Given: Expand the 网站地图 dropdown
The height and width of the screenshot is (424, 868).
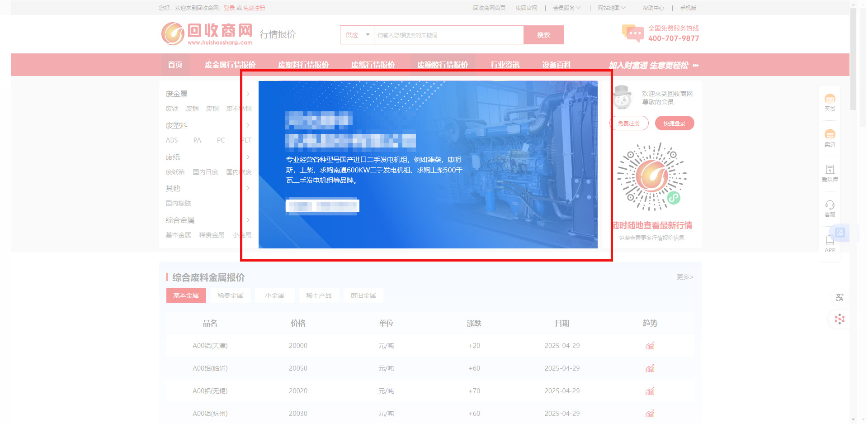Looking at the screenshot, I should [x=612, y=8].
